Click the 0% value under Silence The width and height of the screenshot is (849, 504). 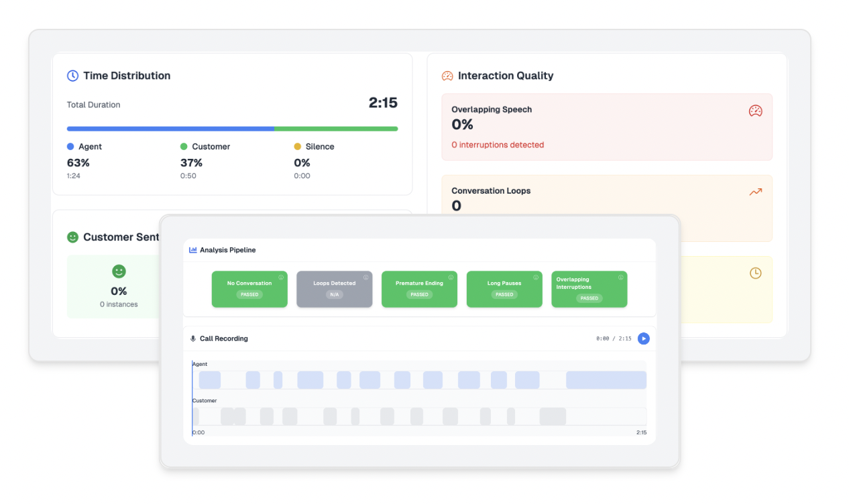coord(302,163)
